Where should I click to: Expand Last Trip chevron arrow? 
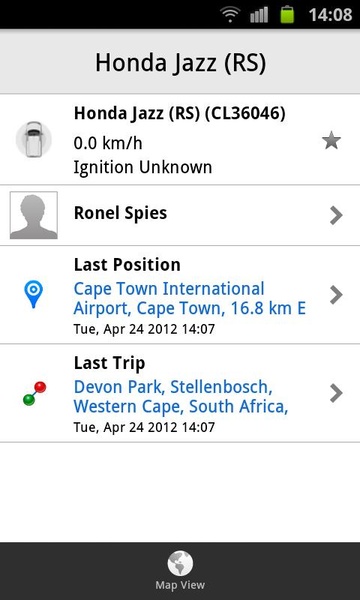coord(336,393)
